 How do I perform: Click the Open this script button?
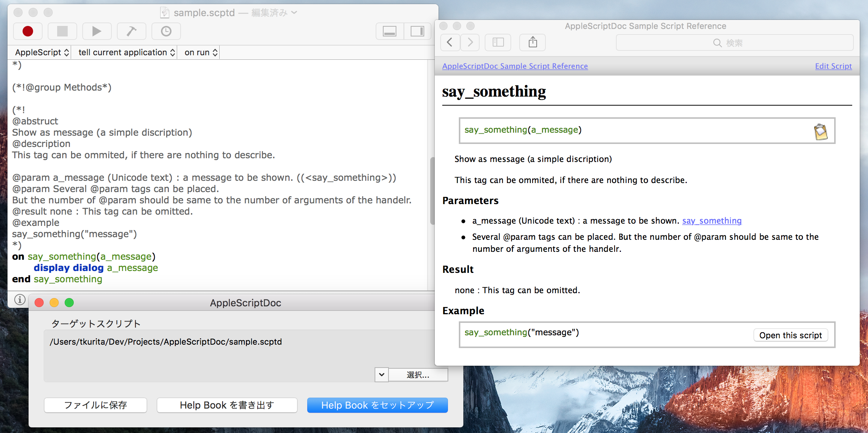coord(791,335)
